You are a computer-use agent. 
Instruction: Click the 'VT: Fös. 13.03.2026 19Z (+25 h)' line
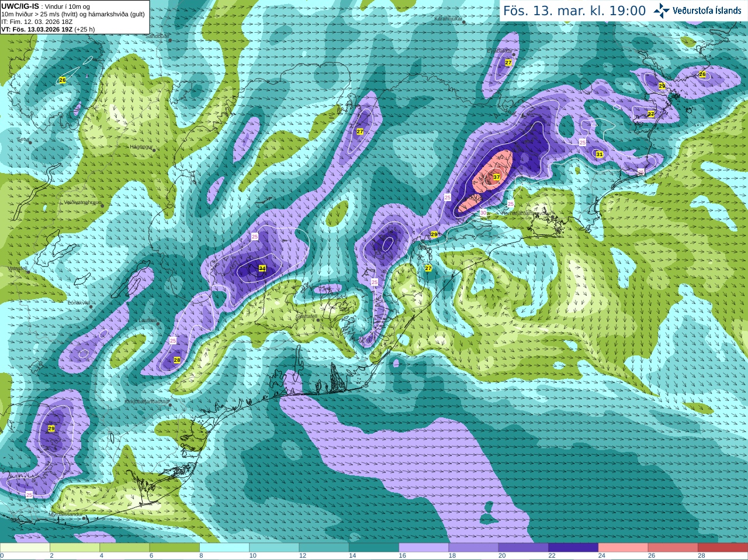point(48,29)
